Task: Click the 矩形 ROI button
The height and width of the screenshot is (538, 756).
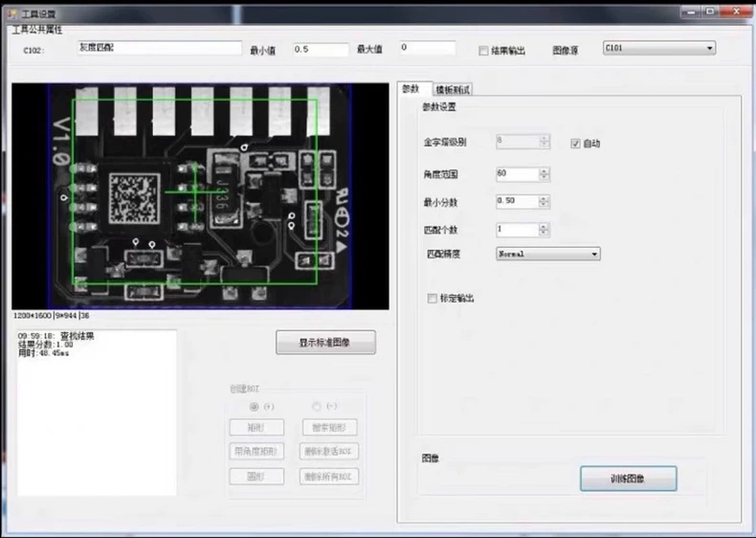Action: click(256, 428)
